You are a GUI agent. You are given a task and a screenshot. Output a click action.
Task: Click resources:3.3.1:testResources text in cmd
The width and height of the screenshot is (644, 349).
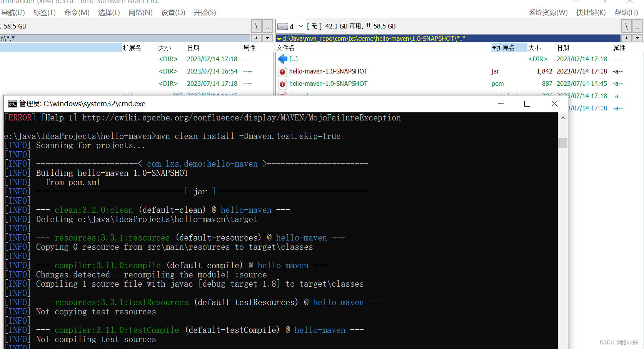pos(122,302)
